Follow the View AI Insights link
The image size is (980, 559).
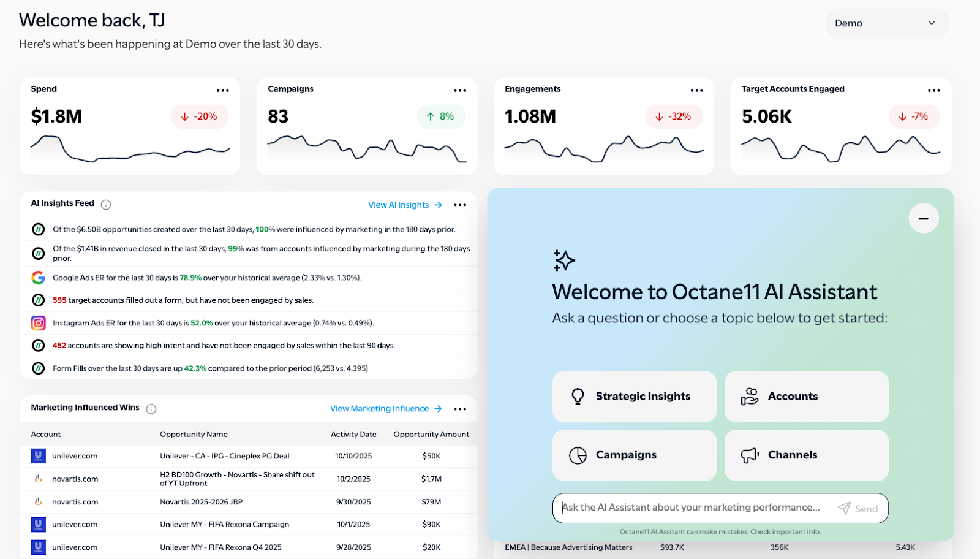click(404, 205)
